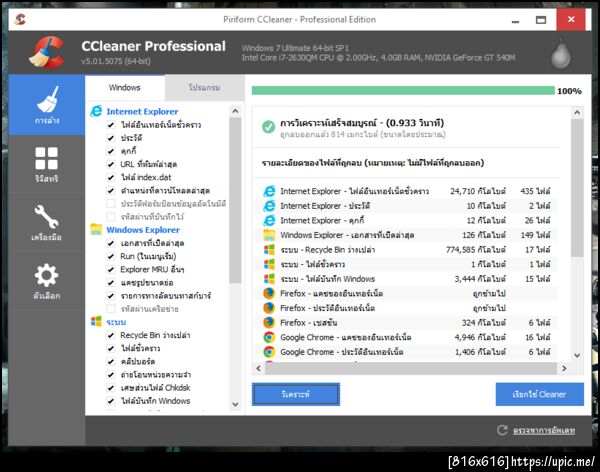Click Windows icon on the 3,444 kilobyte row

pos(269,279)
